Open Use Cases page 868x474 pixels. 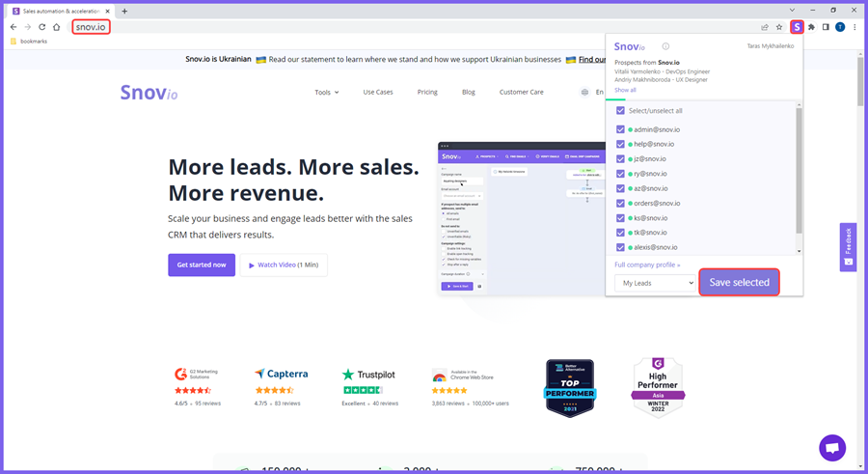point(378,92)
